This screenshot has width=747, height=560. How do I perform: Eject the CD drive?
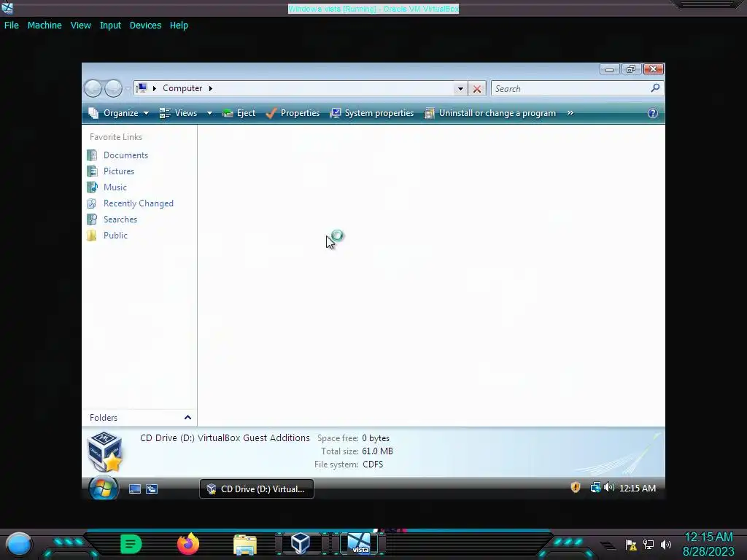(239, 113)
